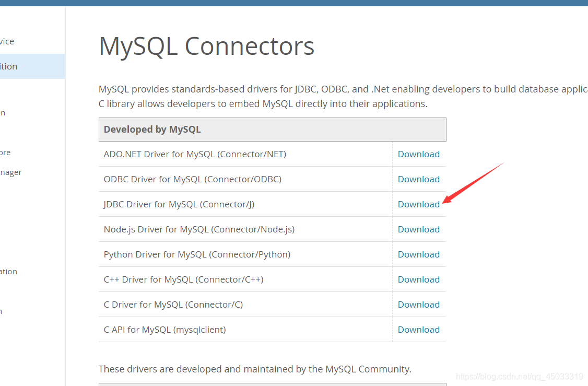
Task: Download the Connector/Python driver
Action: point(418,254)
